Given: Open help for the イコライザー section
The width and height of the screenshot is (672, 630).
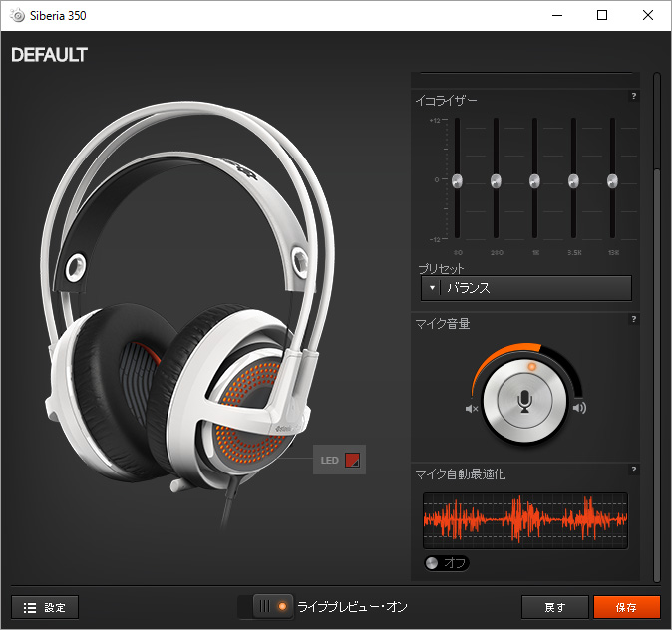Looking at the screenshot, I should 634,96.
